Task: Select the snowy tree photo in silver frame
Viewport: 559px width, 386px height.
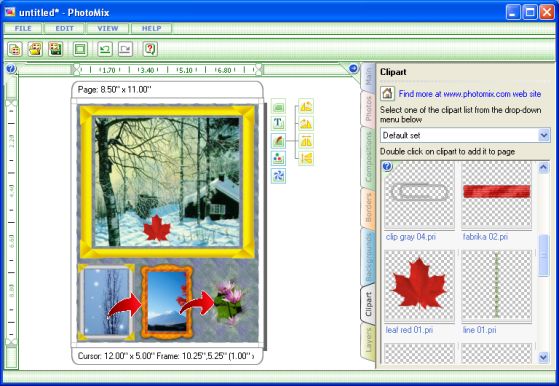Action: (x=106, y=302)
